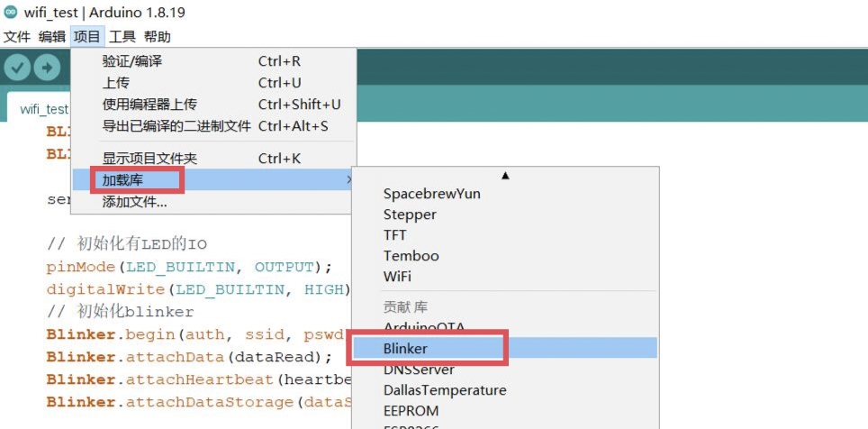Select 验证/编译 from the menu
This screenshot has height=429, width=868.
(132, 61)
